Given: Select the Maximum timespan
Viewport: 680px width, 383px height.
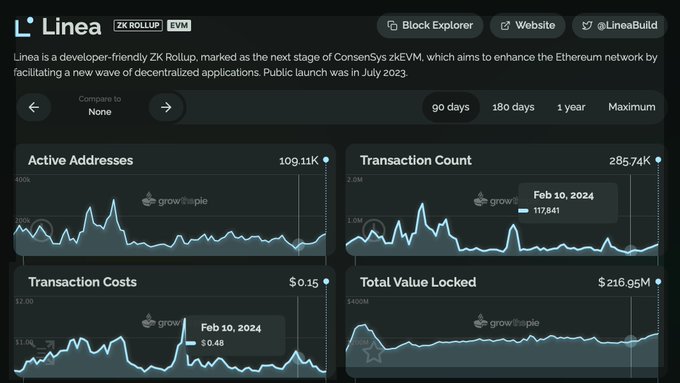Looking at the screenshot, I should [631, 107].
